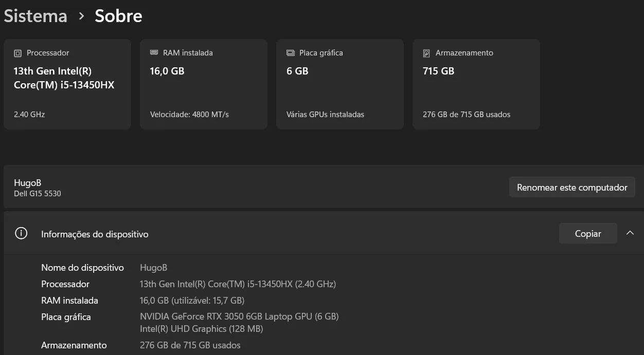
Task: Click the Armazenamento row value in device info
Action: pos(190,345)
